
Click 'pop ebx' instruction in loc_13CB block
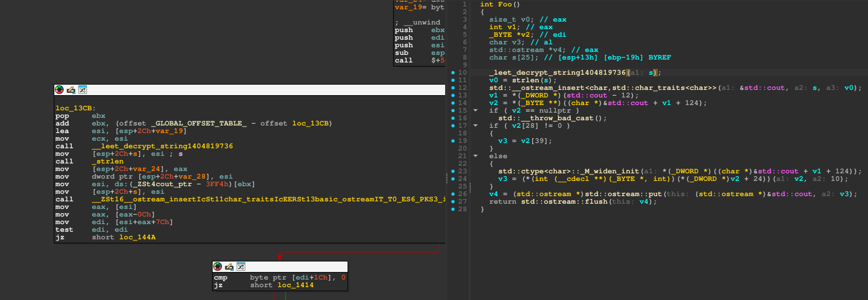point(81,116)
